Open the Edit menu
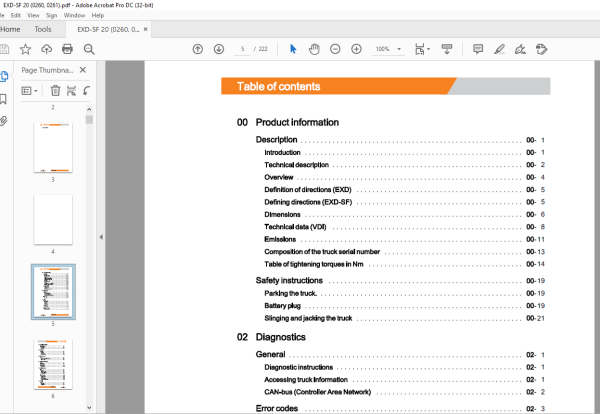Screen dimensions: 600x414 click(16, 15)
